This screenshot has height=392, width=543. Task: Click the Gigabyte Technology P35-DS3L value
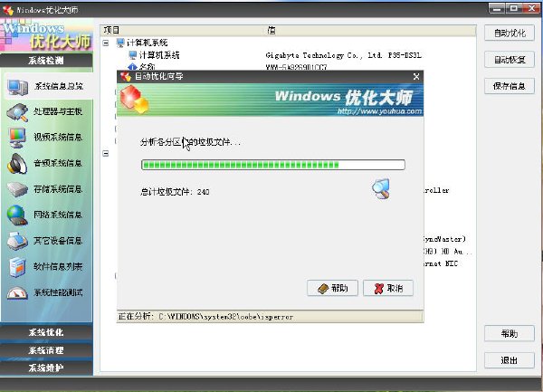[x=344, y=55]
